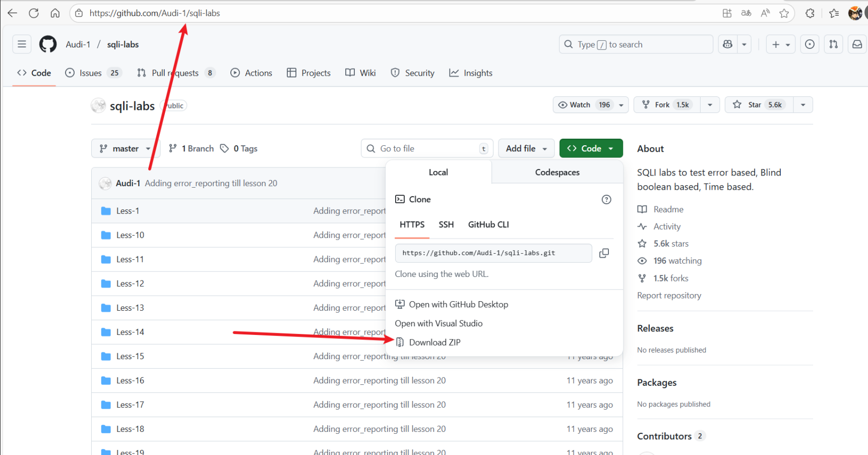Open the GitHub hamburger navigation menu

point(22,44)
